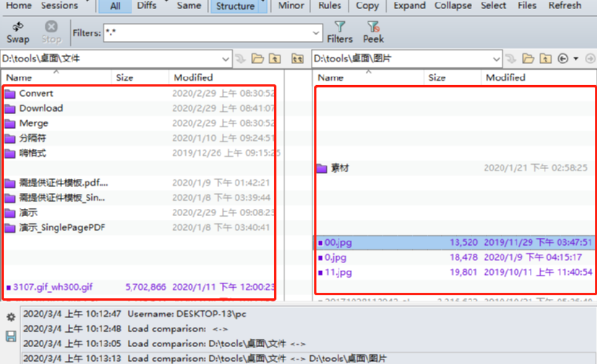Click the marker icon beside 11.jpg

tap(320, 273)
